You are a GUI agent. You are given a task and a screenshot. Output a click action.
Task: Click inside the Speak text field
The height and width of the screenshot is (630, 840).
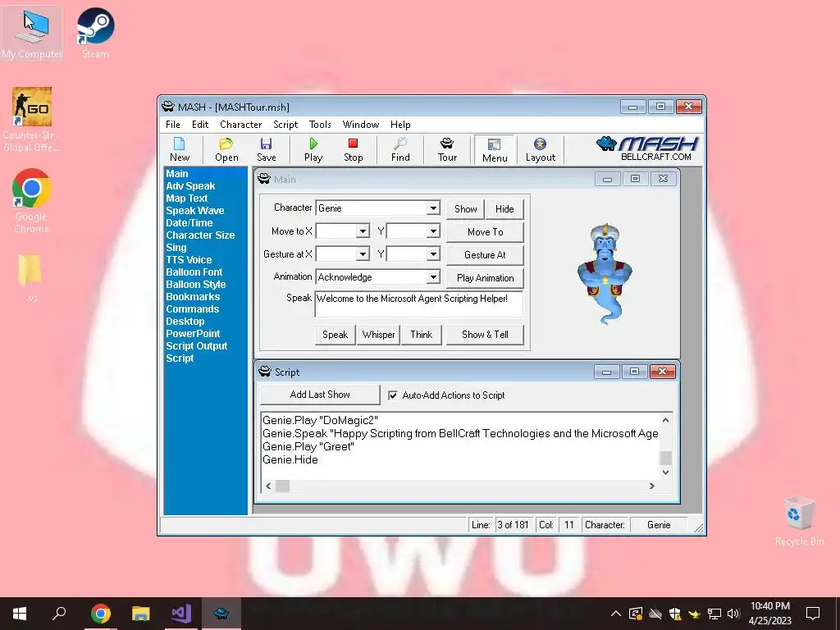coord(419,304)
